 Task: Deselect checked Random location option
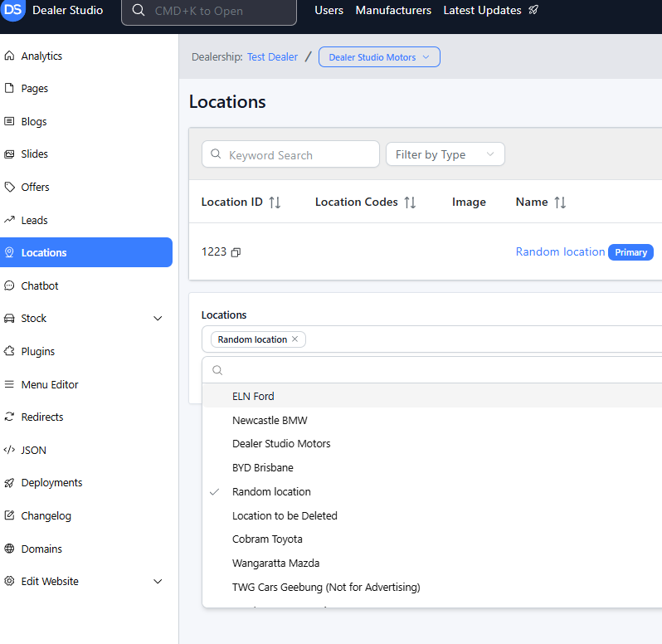click(x=271, y=491)
